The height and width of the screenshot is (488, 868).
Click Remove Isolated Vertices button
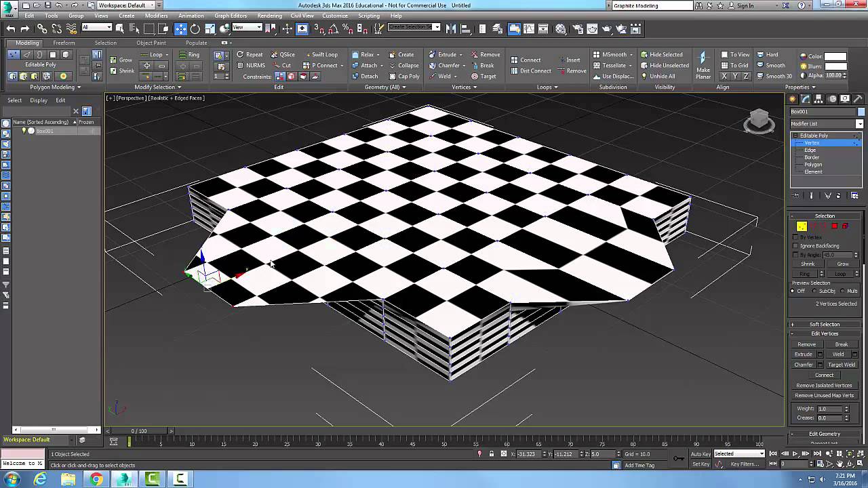pos(824,386)
